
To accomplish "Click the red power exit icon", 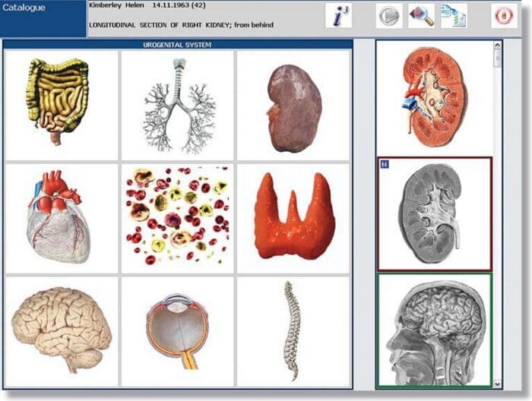I will coord(504,17).
